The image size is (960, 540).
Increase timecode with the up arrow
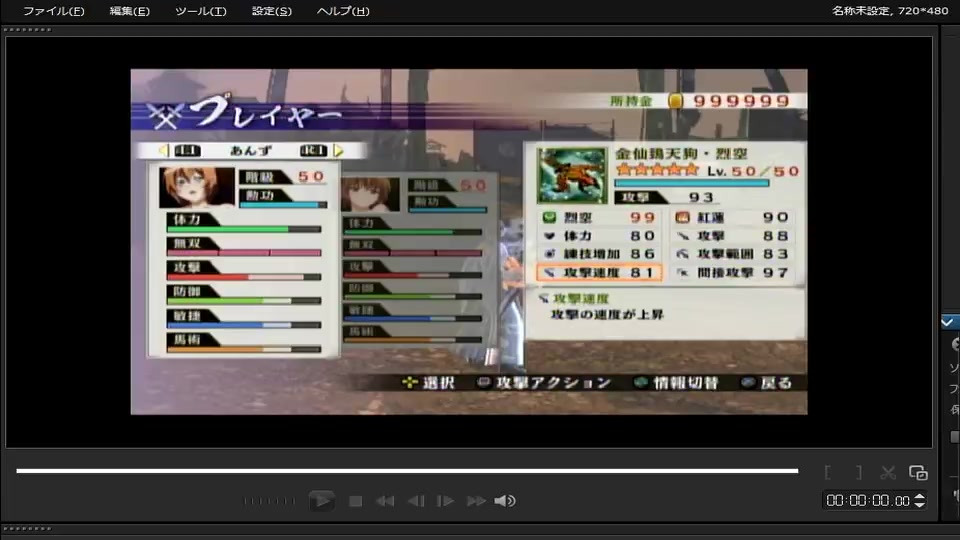[919, 497]
